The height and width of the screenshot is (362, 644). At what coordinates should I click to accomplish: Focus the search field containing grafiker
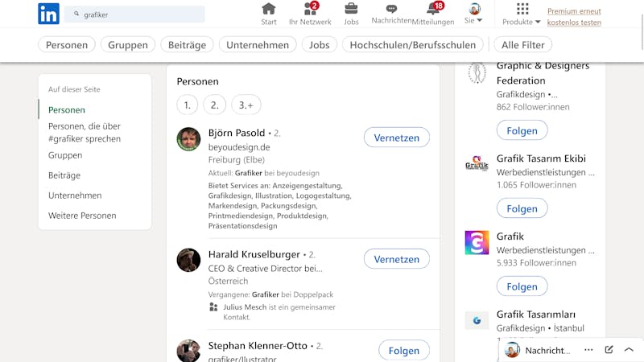134,14
